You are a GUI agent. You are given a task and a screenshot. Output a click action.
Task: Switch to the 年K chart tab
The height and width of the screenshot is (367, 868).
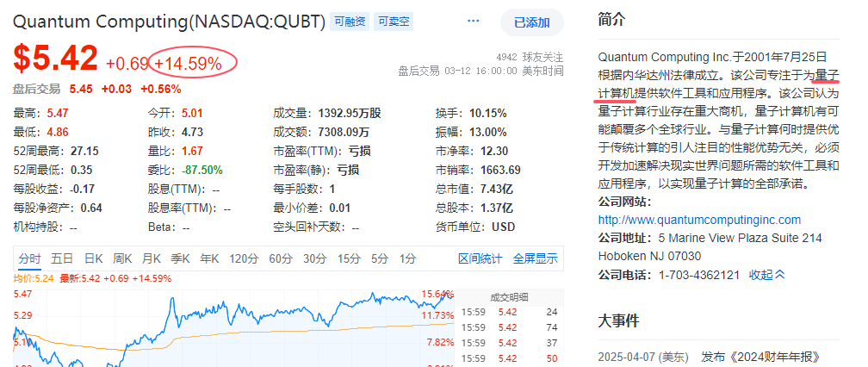pos(209,258)
